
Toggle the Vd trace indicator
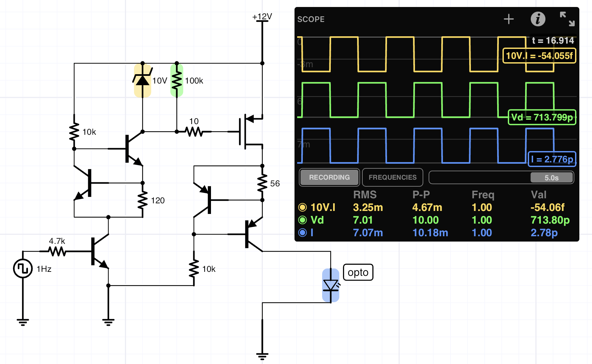pos(302,220)
